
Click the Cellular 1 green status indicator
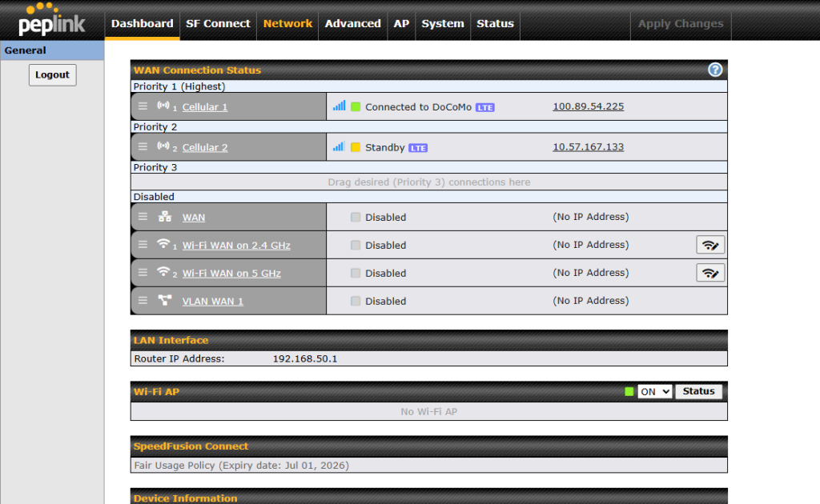(356, 106)
